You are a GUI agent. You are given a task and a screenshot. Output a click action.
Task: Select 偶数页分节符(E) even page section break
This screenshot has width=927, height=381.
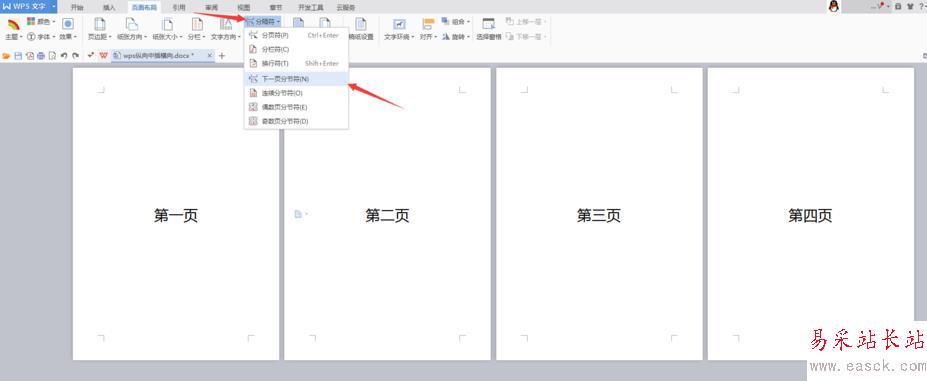[296, 107]
